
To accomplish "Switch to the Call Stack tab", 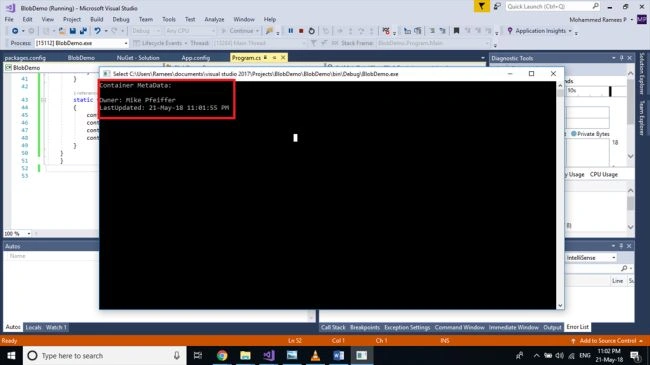I will (x=333, y=327).
